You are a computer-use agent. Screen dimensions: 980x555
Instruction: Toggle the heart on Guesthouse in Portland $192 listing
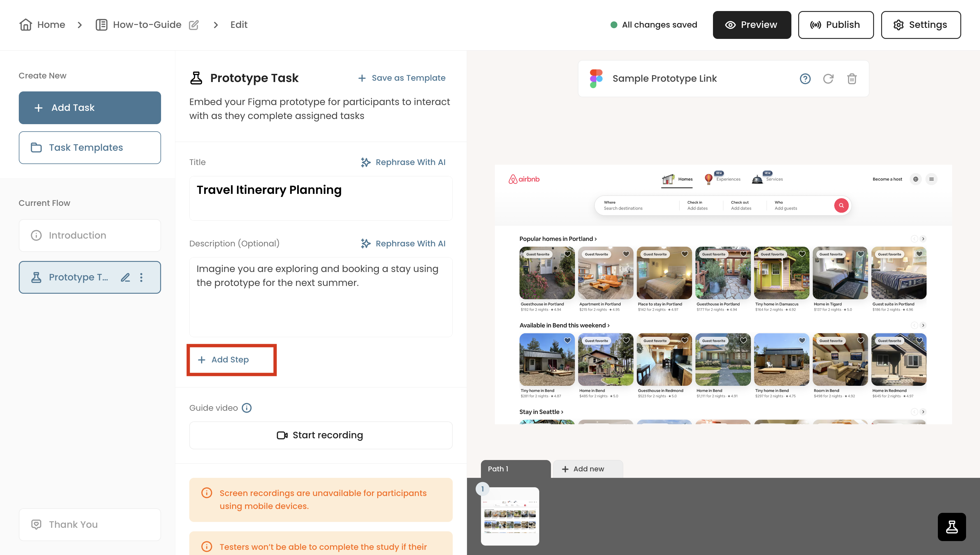567,254
